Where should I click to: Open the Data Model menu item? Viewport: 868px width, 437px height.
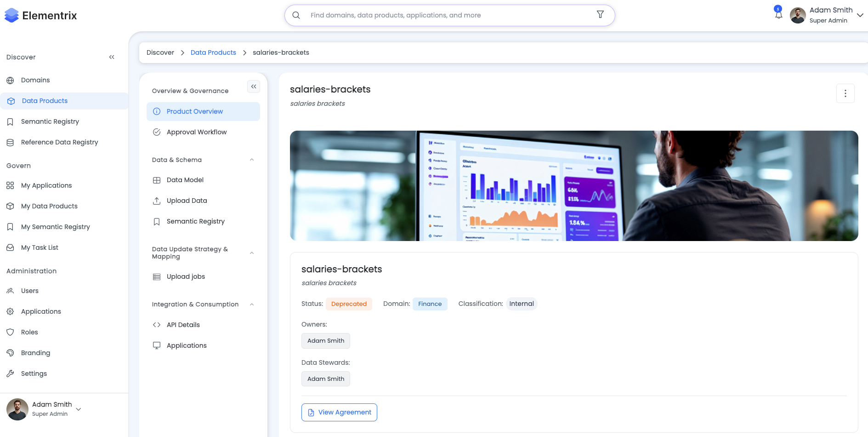tap(185, 180)
